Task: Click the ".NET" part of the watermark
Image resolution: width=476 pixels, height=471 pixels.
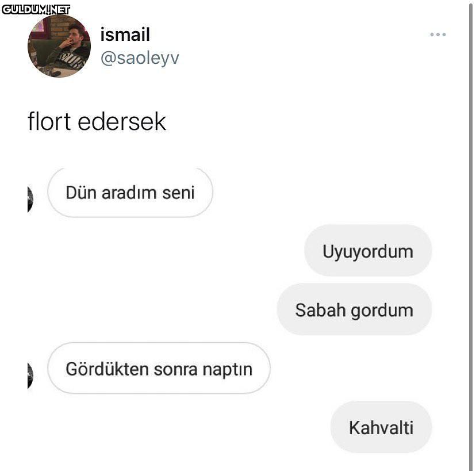Action: tap(59, 9)
